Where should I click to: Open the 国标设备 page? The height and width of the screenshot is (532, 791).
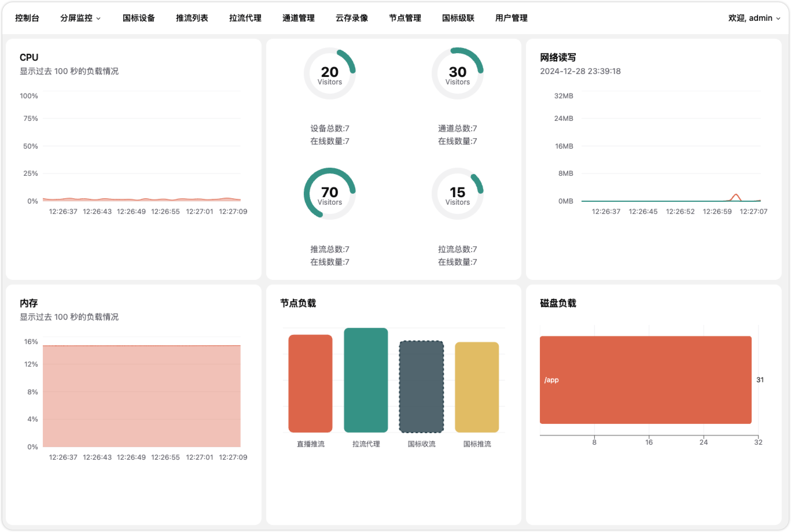coord(139,18)
